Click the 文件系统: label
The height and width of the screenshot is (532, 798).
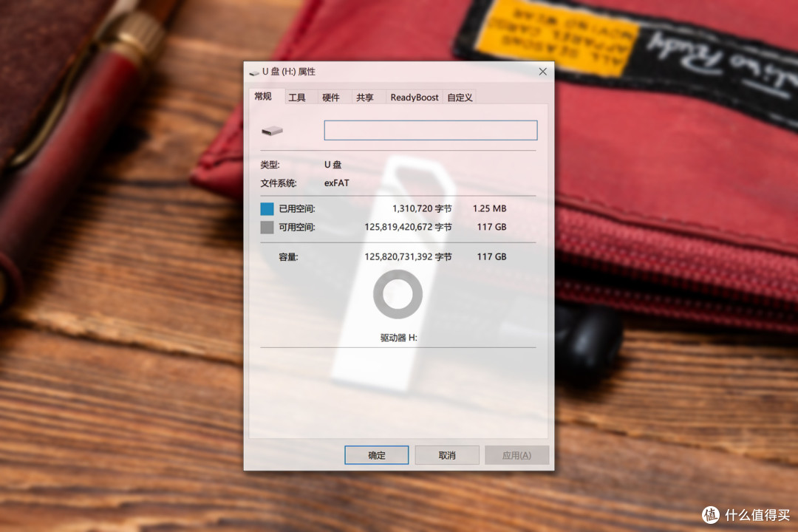pos(279,183)
